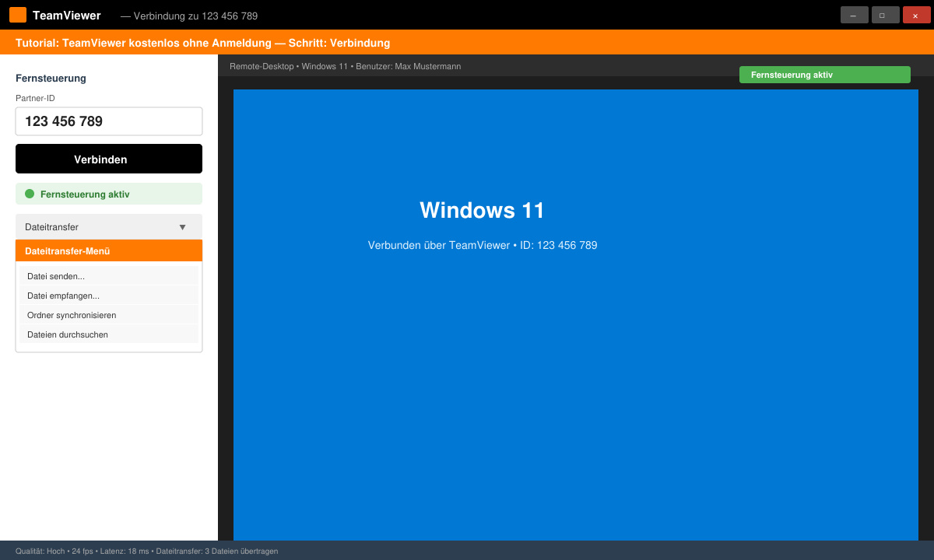Minimize the TeamViewer window
The image size is (934, 560).
coord(855,15)
